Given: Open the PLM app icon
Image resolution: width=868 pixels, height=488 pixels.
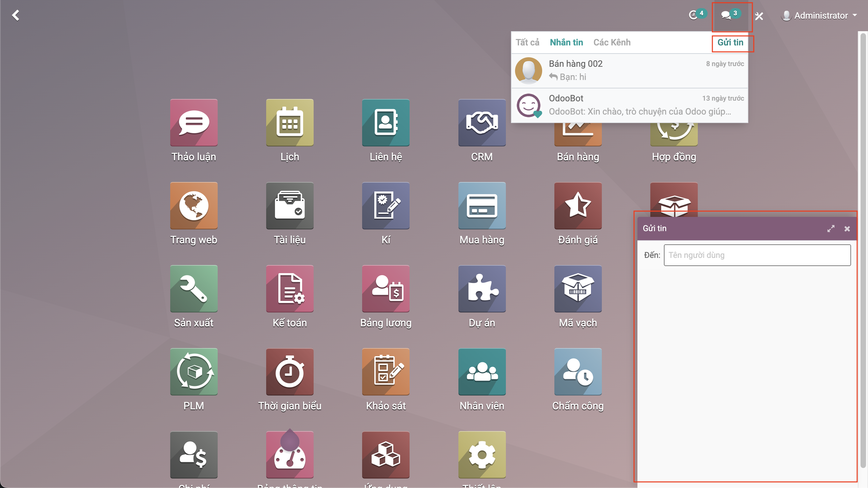Looking at the screenshot, I should (x=194, y=372).
